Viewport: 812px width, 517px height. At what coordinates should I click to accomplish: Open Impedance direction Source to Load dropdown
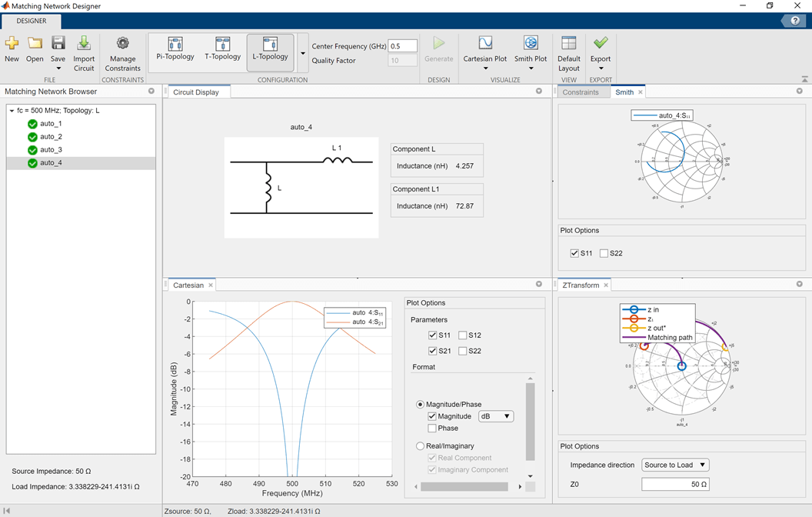coord(675,465)
